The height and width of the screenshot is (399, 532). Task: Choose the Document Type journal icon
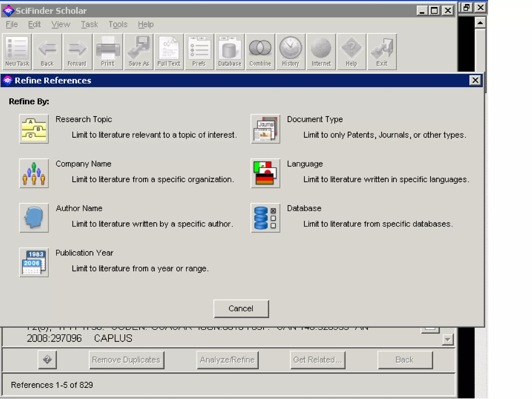click(x=265, y=129)
